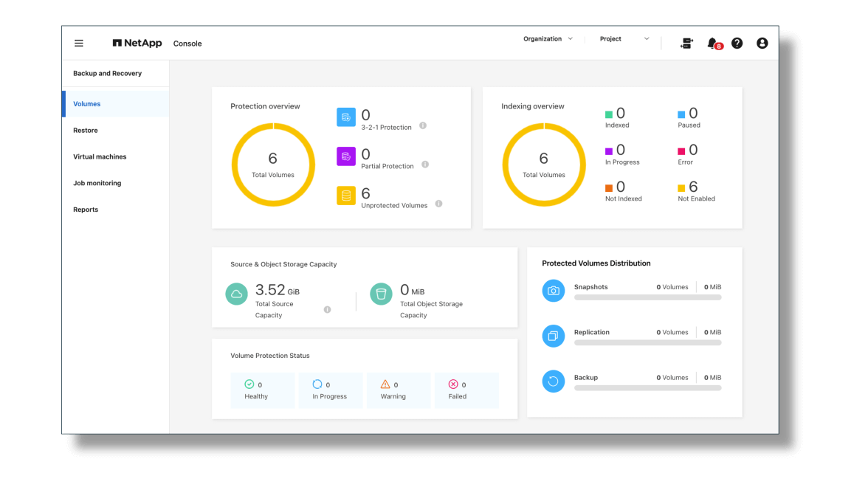Viewport: 868px width, 487px height.
Task: Open the hamburger navigation menu
Action: click(x=79, y=44)
